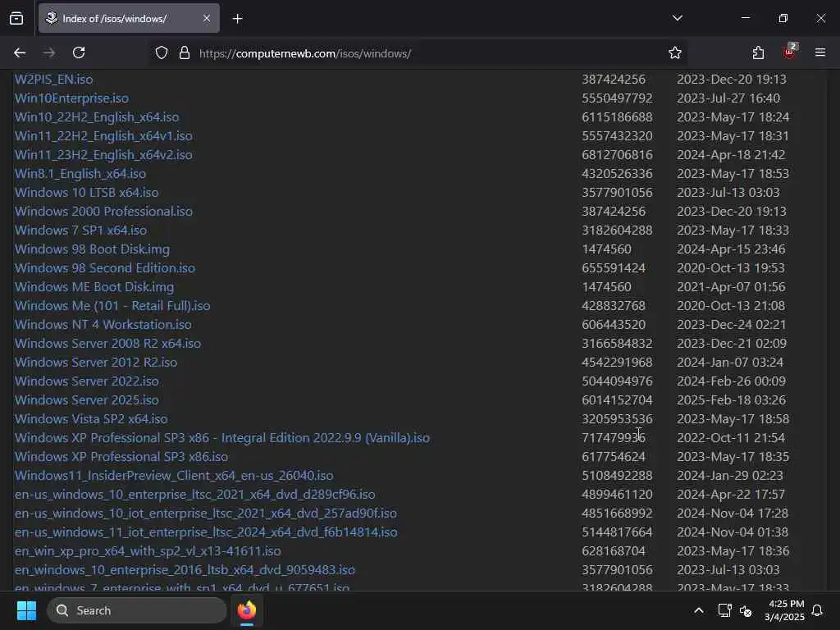Download Windows Server 2012 R2.iso
The image size is (840, 630).
[96, 362]
